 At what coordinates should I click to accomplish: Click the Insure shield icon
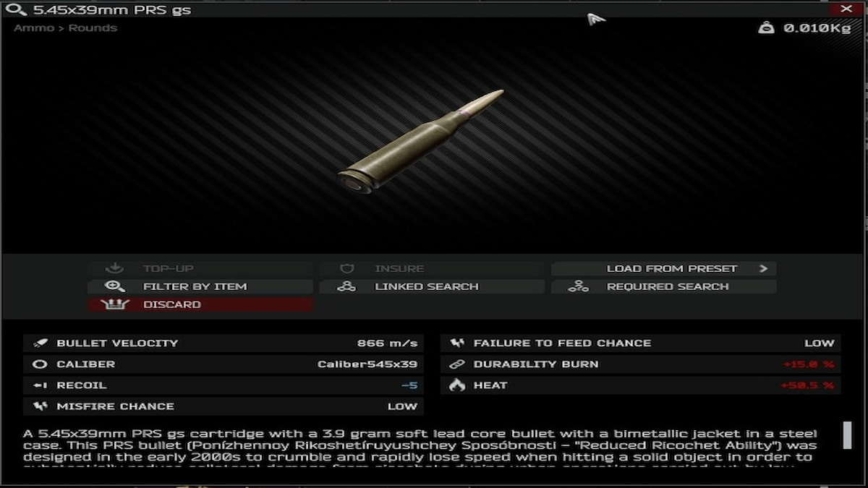click(346, 268)
